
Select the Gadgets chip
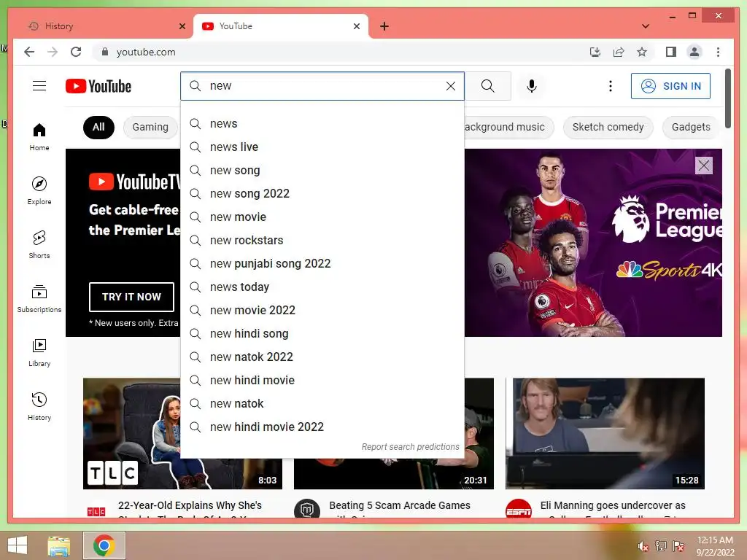[690, 127]
